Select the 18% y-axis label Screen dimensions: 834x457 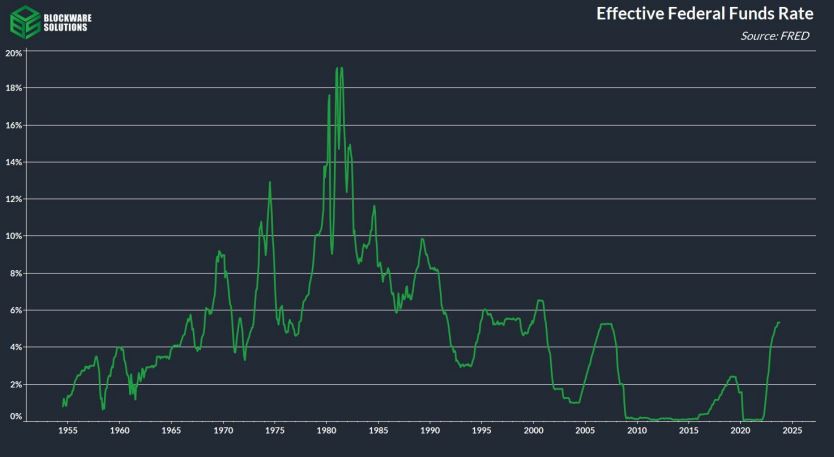pyautogui.click(x=14, y=89)
